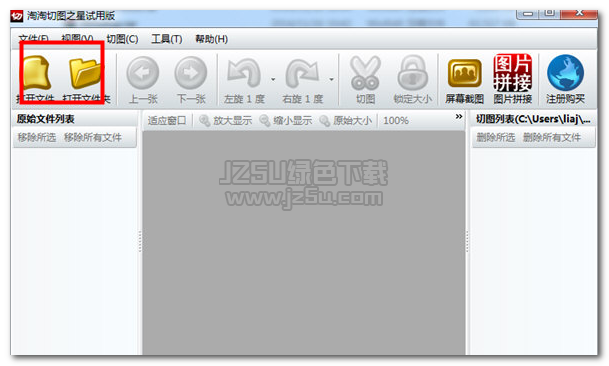Image resolution: width=609 pixels, height=366 pixels.
Task: Select the 切图 scissors tool
Action: pos(365,80)
